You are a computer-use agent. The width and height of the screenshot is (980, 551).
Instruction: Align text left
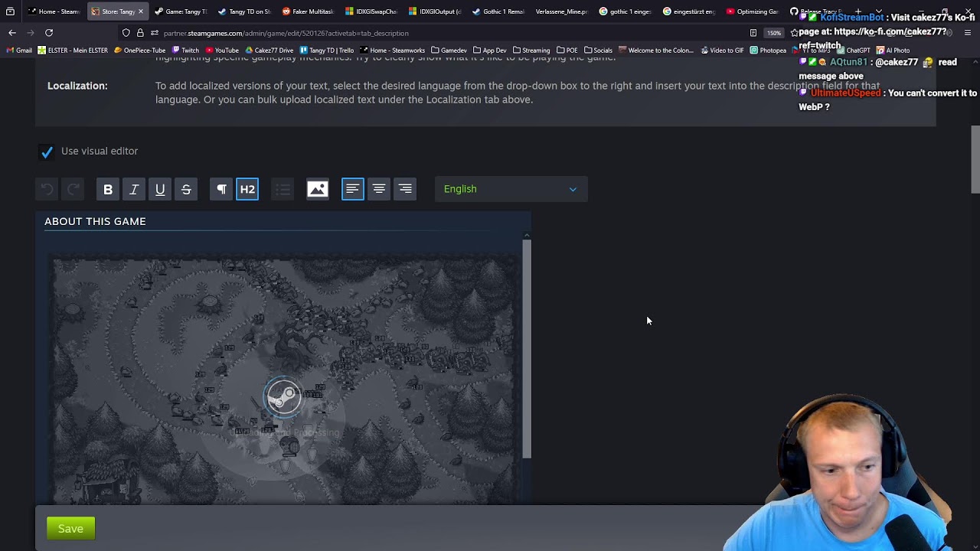click(x=353, y=189)
